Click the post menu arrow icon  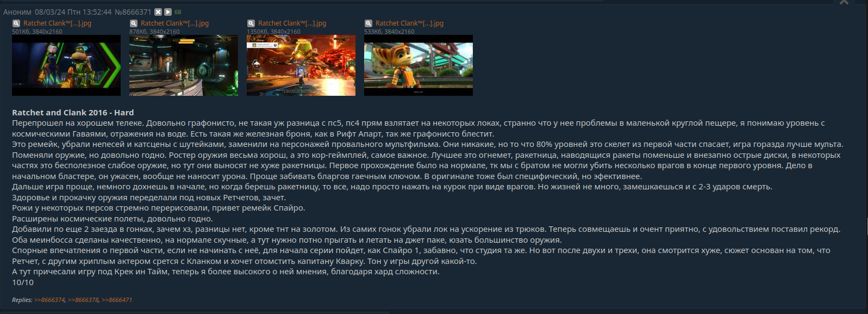point(168,12)
